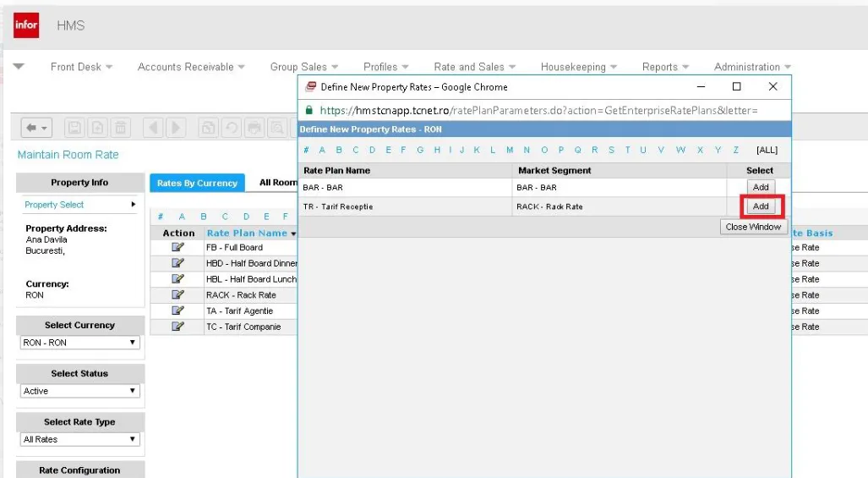The image size is (868, 478).
Task: Click the Infor logo icon
Action: [x=26, y=25]
